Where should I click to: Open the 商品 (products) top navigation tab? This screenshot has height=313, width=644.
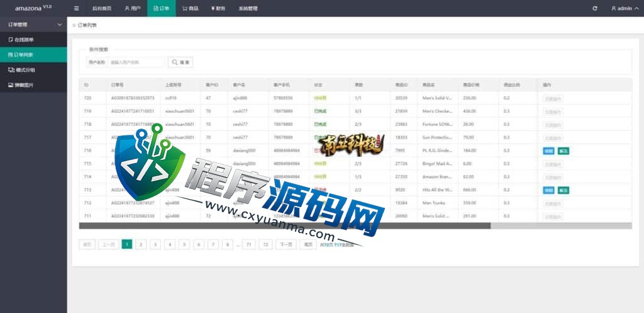(x=190, y=8)
